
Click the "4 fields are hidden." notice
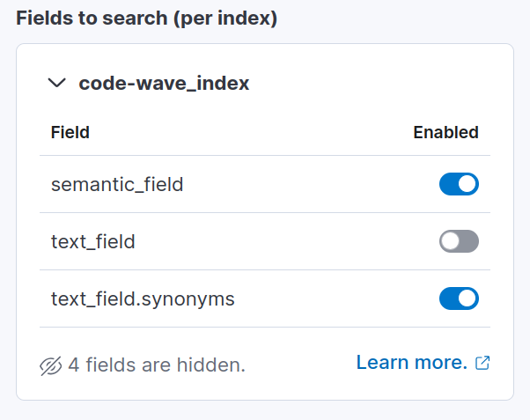(156, 365)
